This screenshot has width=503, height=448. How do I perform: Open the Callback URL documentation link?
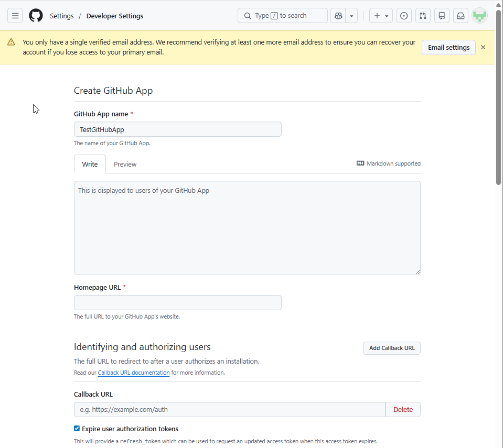pyautogui.click(x=134, y=373)
